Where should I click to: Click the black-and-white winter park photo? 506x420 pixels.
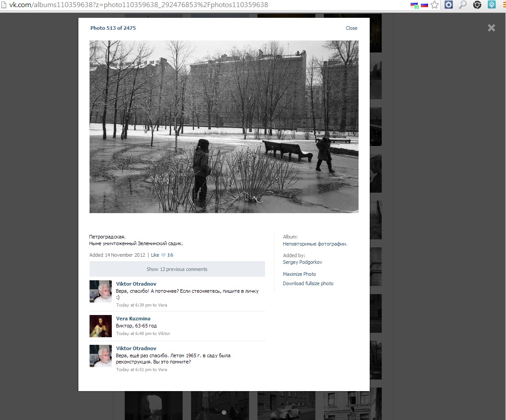224,127
